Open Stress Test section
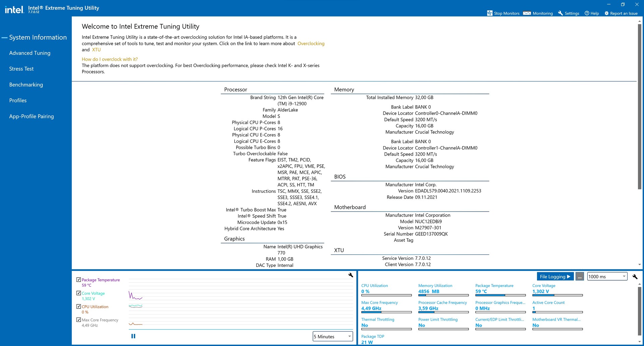Image resolution: width=644 pixels, height=346 pixels. pos(21,69)
